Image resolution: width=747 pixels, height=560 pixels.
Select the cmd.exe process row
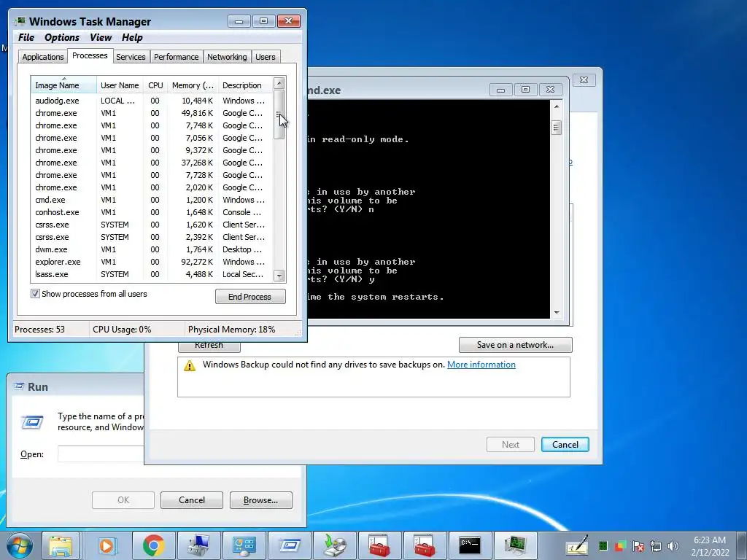[152, 200]
